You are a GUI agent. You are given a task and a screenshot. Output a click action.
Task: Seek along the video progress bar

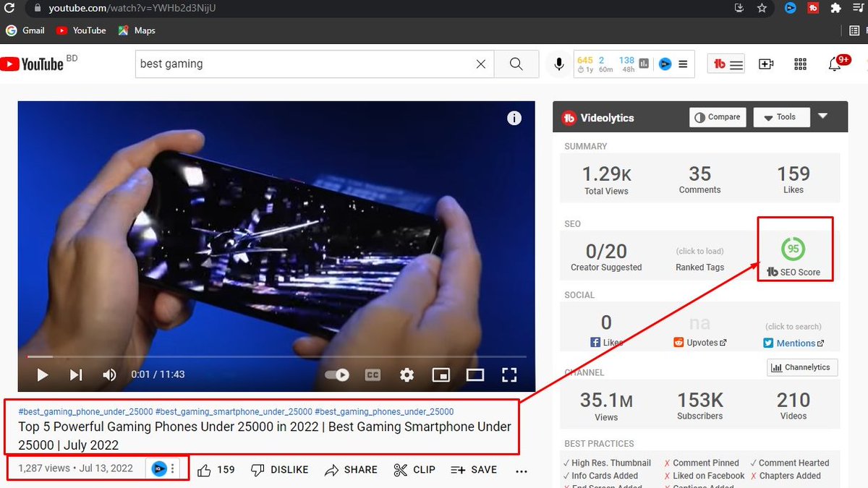coord(276,356)
